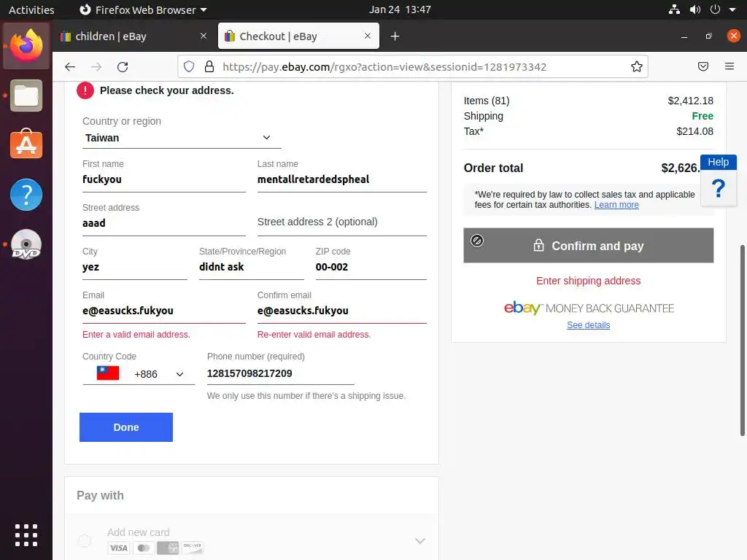This screenshot has width=747, height=560.
Task: Click the First name field
Action: click(x=164, y=179)
